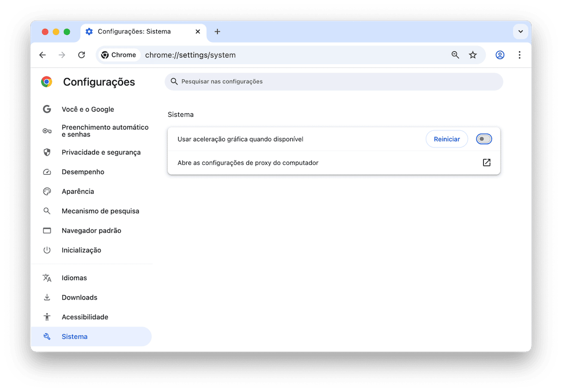Click the forward navigation arrow
562x392 pixels.
pos(62,55)
